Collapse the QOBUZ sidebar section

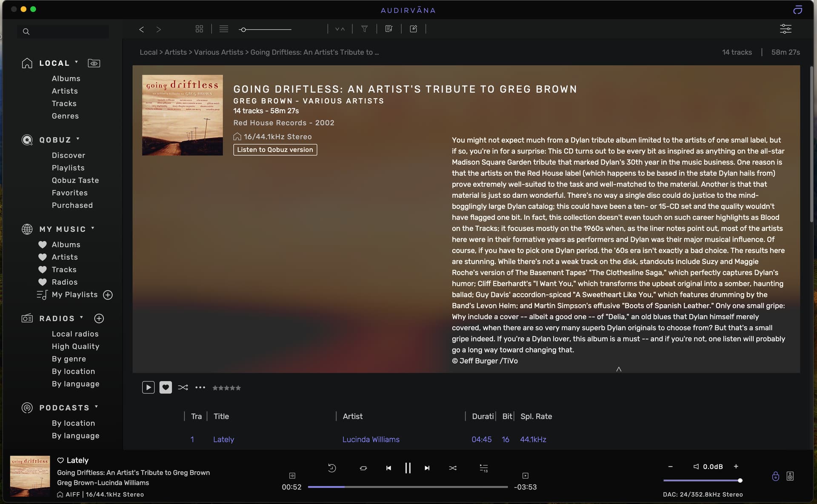(x=78, y=139)
